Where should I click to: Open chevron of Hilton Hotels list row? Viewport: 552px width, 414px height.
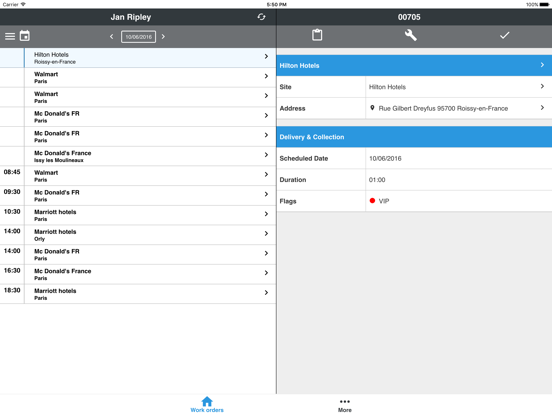pos(266,56)
